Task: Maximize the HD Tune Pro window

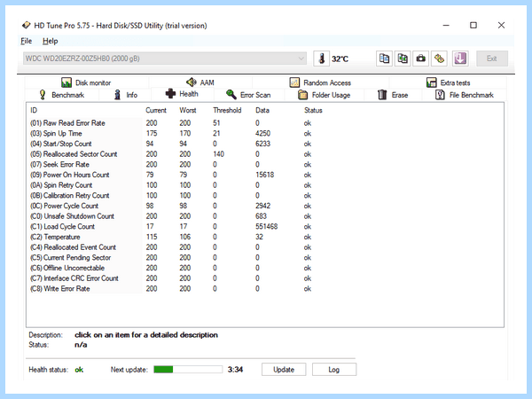Action: [x=473, y=25]
